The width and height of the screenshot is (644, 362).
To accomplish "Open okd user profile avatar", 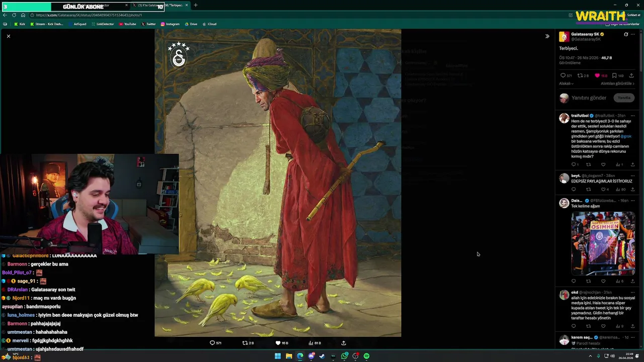I will coord(564,295).
